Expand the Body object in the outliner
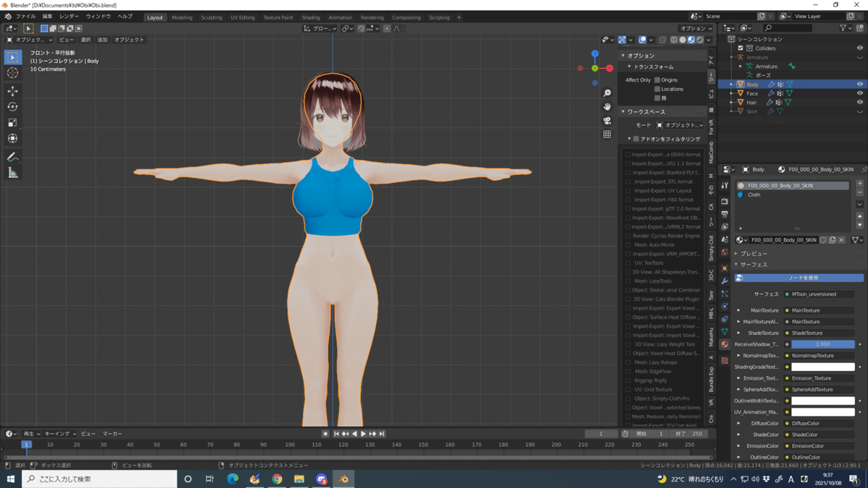The width and height of the screenshot is (868, 488). pos(731,84)
